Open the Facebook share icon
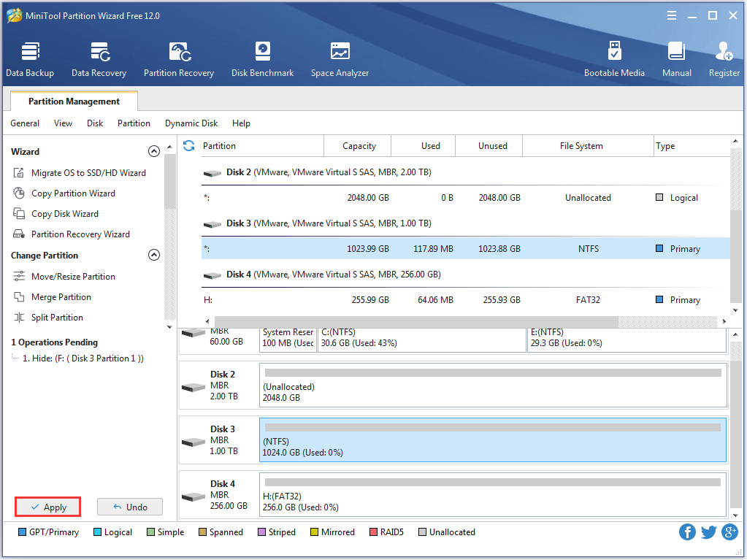 click(687, 532)
